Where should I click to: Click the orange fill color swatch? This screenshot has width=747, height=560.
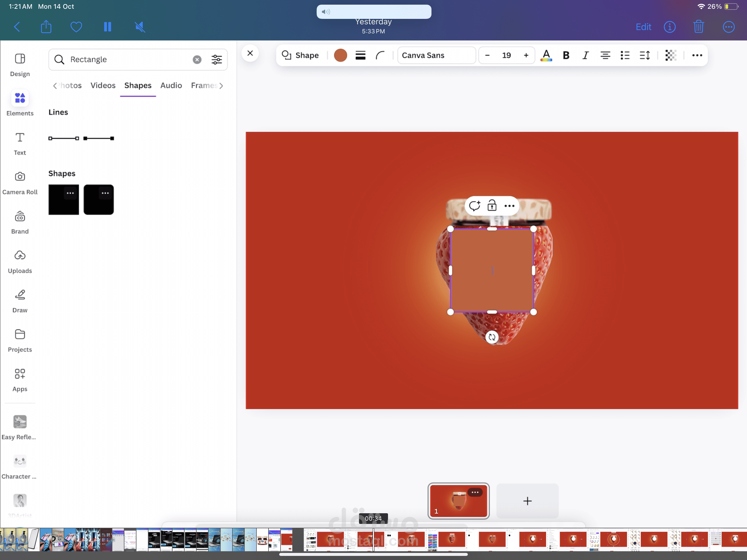(x=340, y=56)
